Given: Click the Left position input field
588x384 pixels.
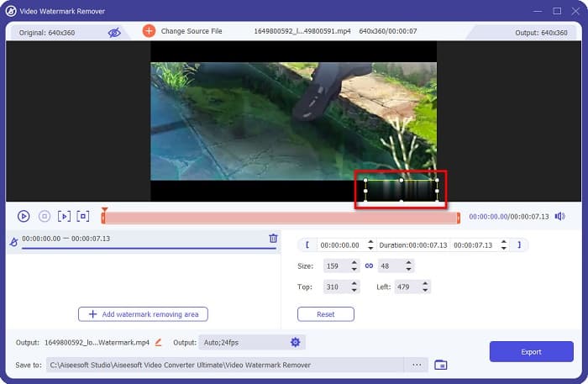Looking at the screenshot, I should pyautogui.click(x=407, y=287).
